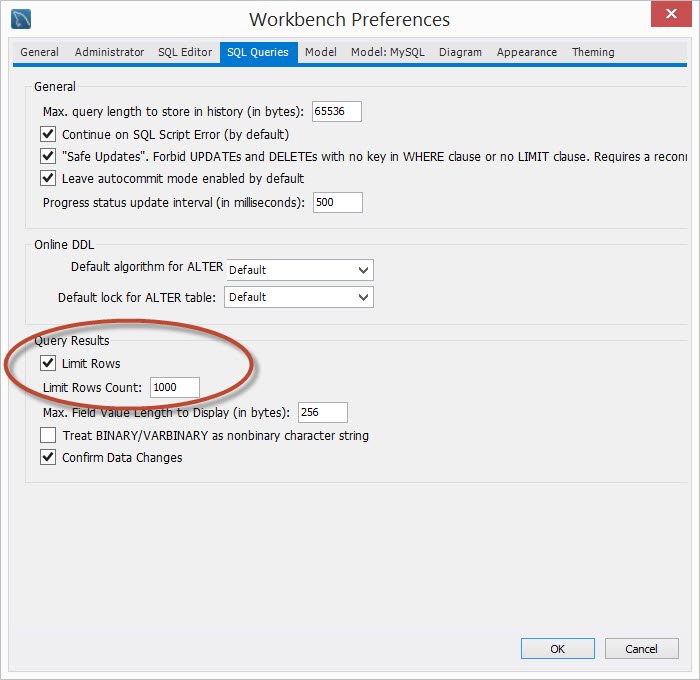The height and width of the screenshot is (680, 700).
Task: Click the Cancel button
Action: tap(642, 648)
